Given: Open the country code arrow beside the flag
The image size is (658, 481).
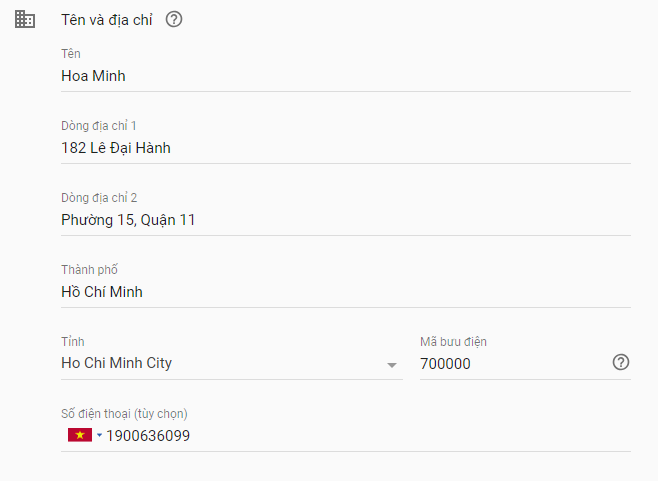Looking at the screenshot, I should [x=99, y=435].
